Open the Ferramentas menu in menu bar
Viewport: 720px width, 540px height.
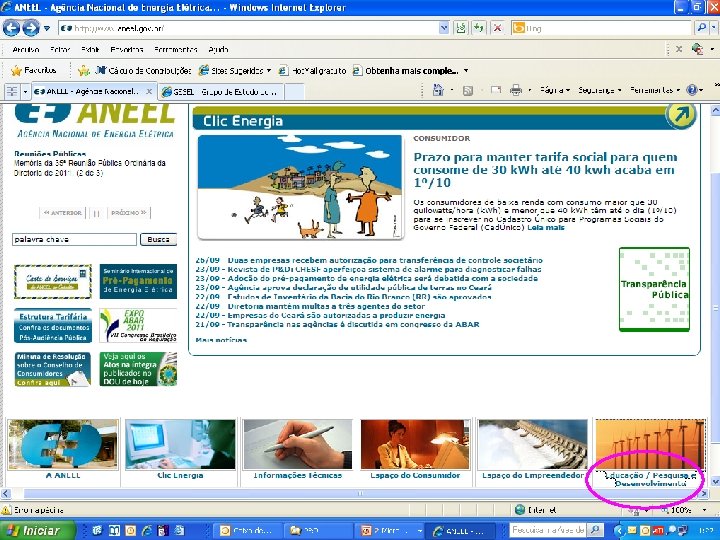(x=176, y=50)
